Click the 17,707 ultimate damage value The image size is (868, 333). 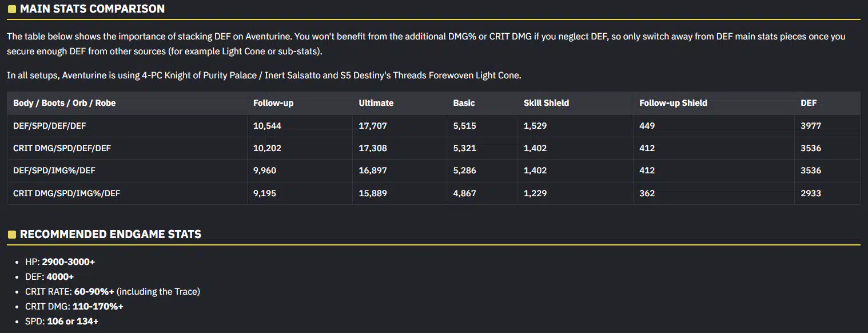coord(373,125)
